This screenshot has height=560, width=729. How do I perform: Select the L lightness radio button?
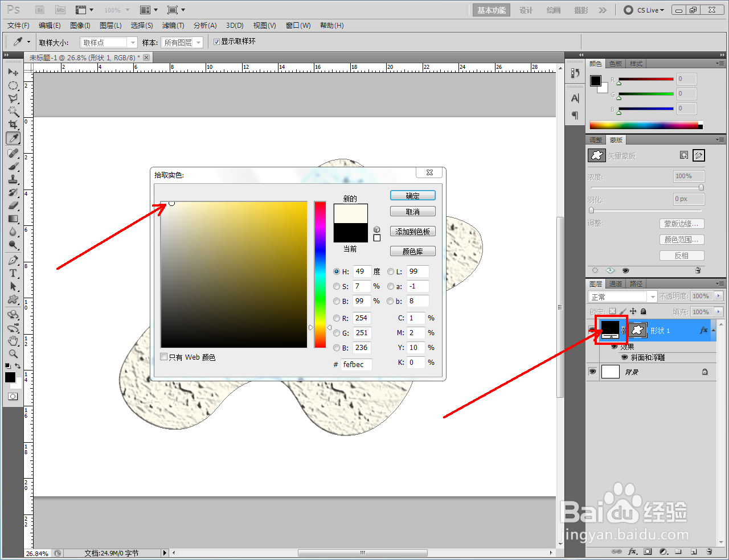coord(391,271)
